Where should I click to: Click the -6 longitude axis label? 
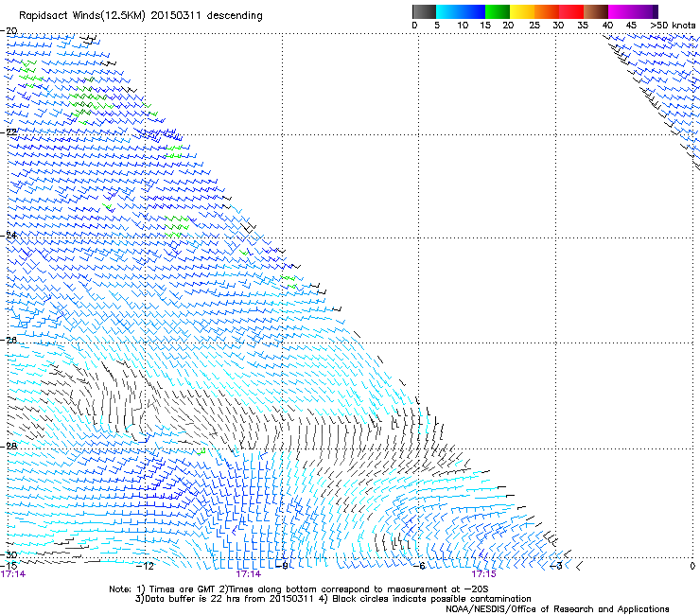pyautogui.click(x=419, y=566)
